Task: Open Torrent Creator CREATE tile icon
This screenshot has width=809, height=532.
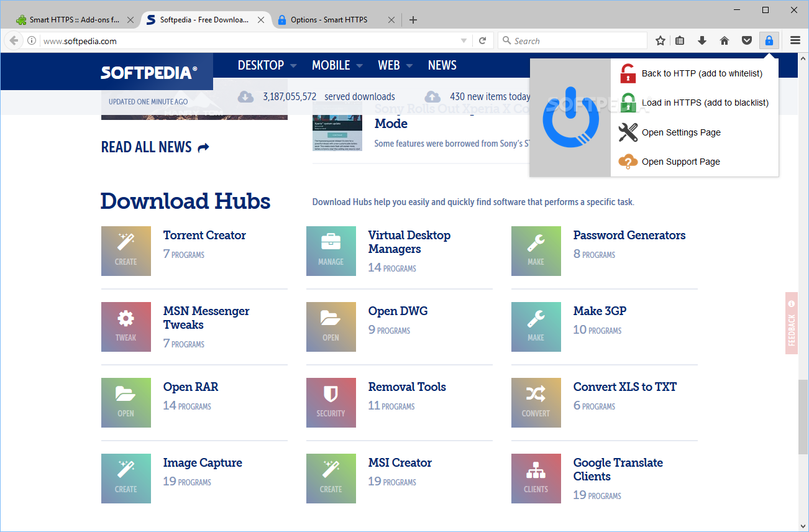Action: tap(126, 251)
